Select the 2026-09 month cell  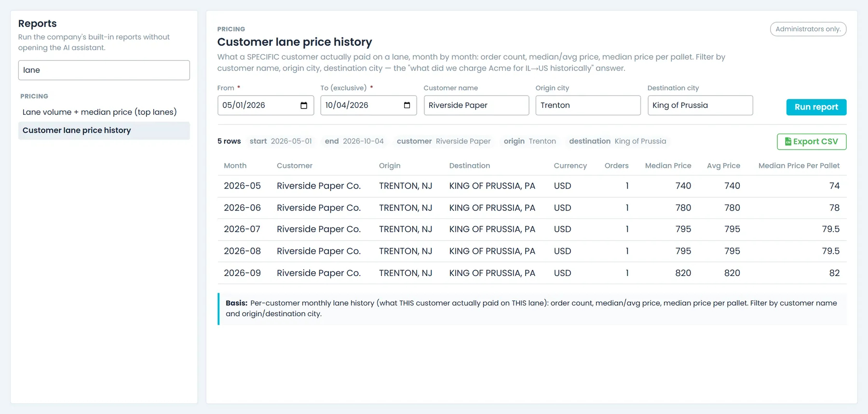pos(242,273)
